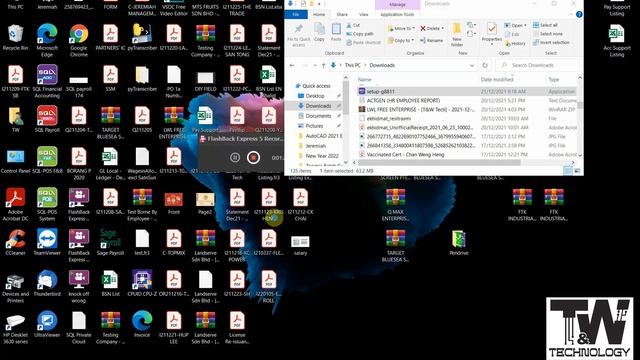
Task: Sort files by Date modified column
Action: [497, 80]
